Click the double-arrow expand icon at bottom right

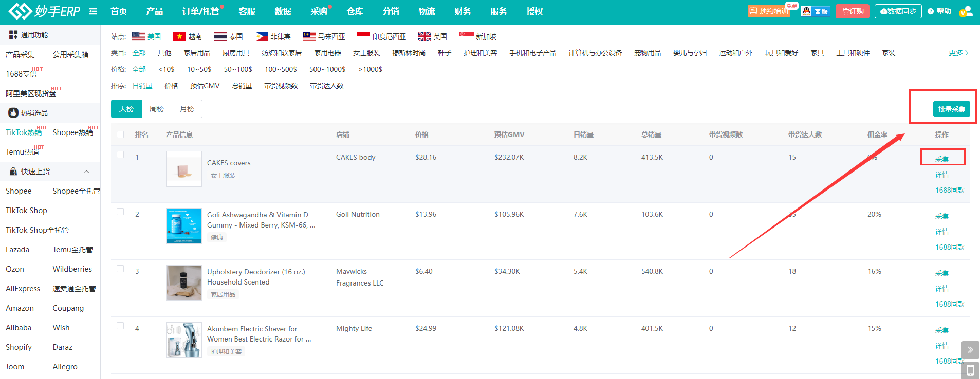(x=970, y=350)
